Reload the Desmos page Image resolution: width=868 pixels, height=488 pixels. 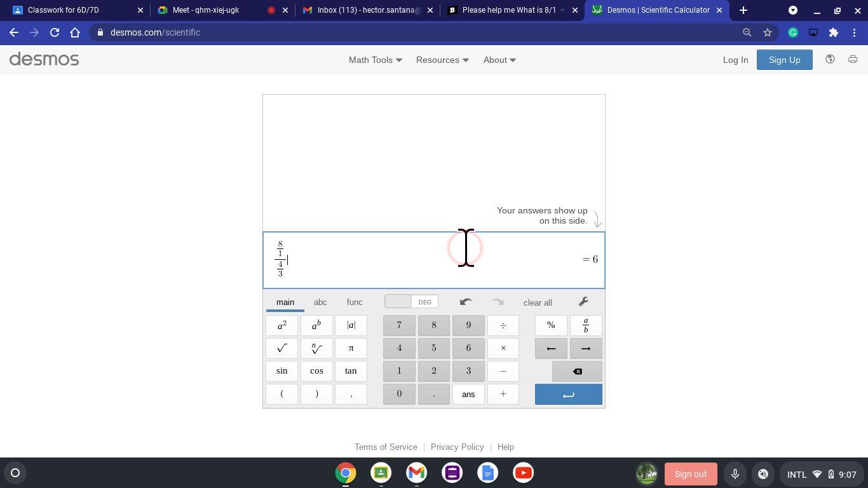[55, 32]
